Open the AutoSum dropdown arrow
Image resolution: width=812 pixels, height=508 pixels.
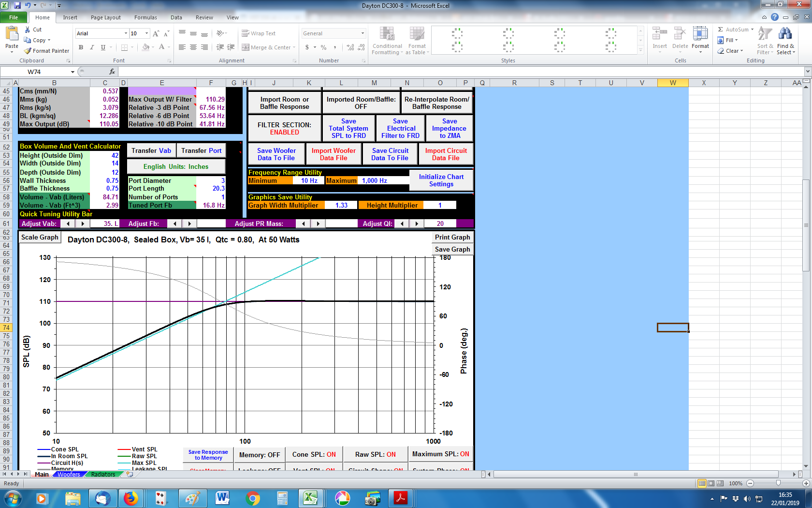(x=752, y=30)
